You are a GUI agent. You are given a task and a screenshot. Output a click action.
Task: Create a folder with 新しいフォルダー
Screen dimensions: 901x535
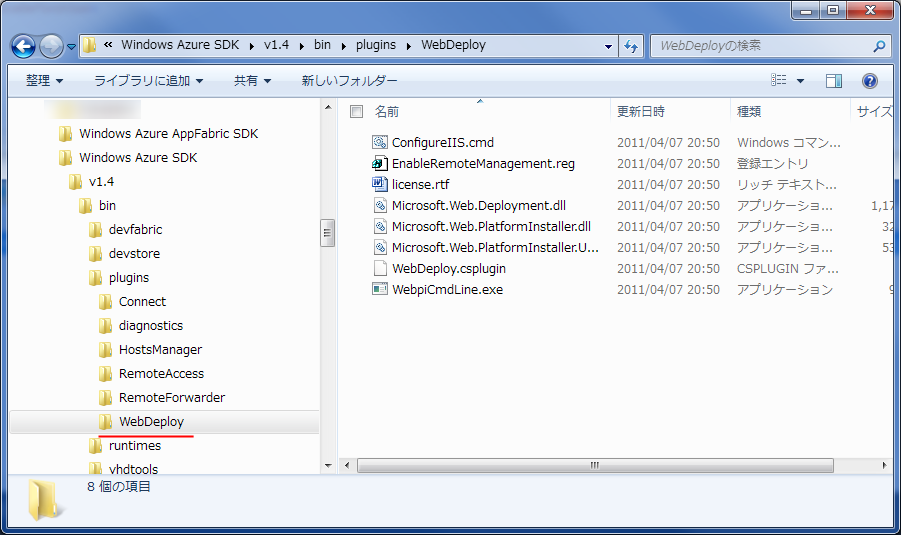349,80
